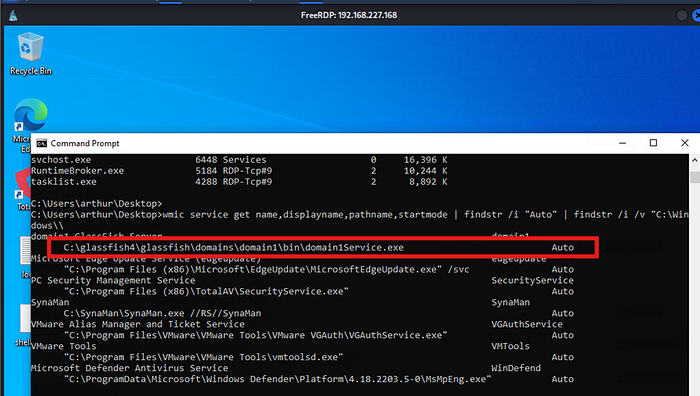Click the FreeRDP app icon in the title bar
Image resolution: width=700 pixels, height=396 pixels.
tap(13, 16)
